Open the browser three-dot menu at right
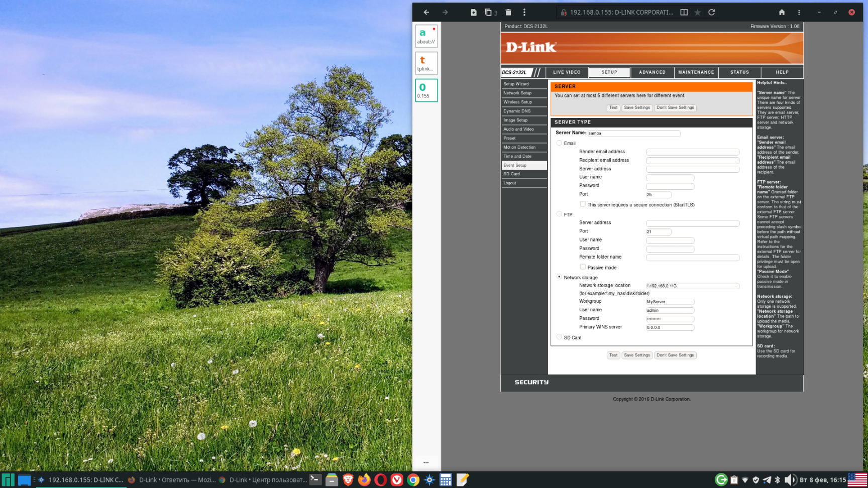Screen dimensions: 868x488 pyautogui.click(x=799, y=13)
